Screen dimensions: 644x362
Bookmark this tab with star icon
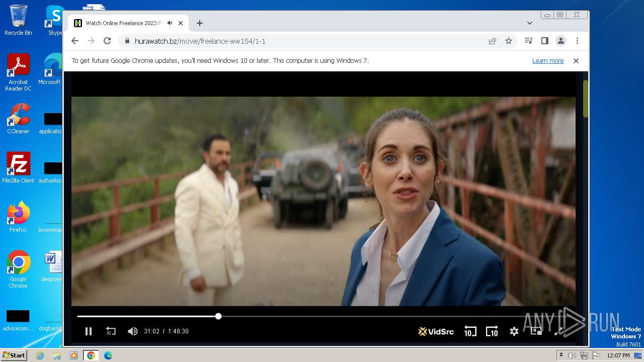click(x=509, y=41)
